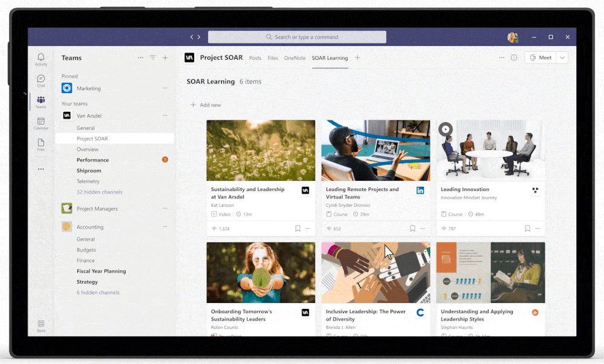Image resolution: width=604 pixels, height=364 pixels.
Task: Show more apps via the sidebar ellipsis
Action: pos(41,169)
